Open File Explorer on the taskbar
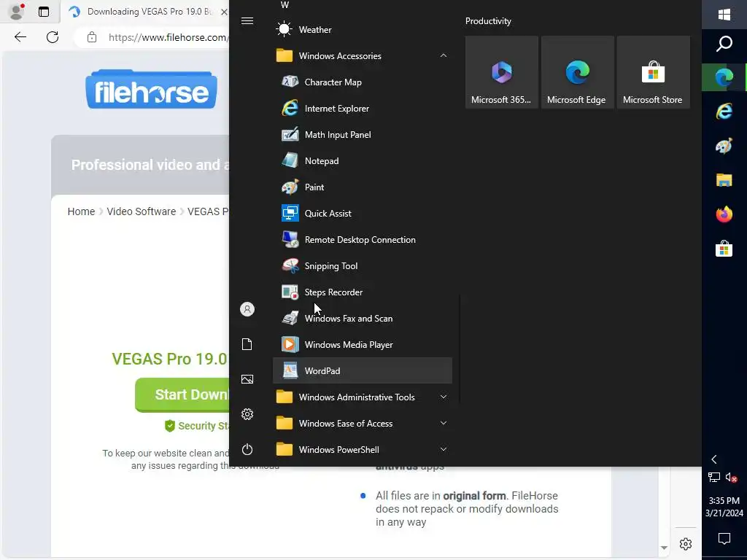This screenshot has height=560, width=747. coord(724,180)
